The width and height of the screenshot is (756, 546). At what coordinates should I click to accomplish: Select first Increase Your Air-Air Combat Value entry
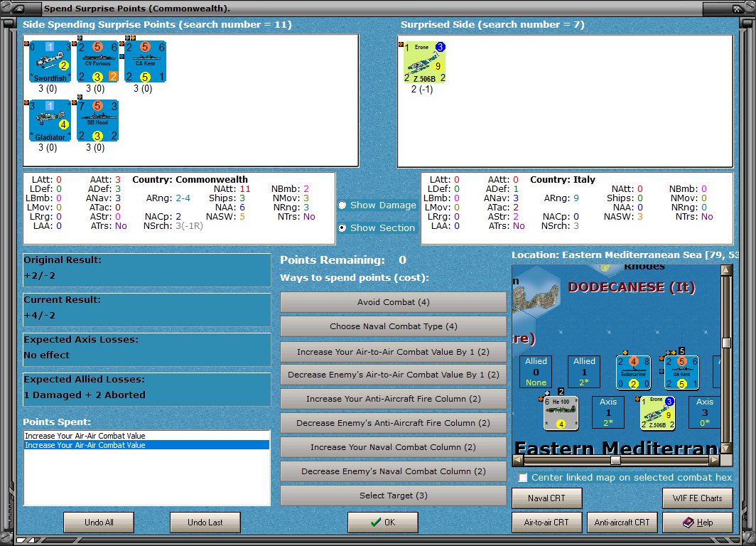point(146,436)
